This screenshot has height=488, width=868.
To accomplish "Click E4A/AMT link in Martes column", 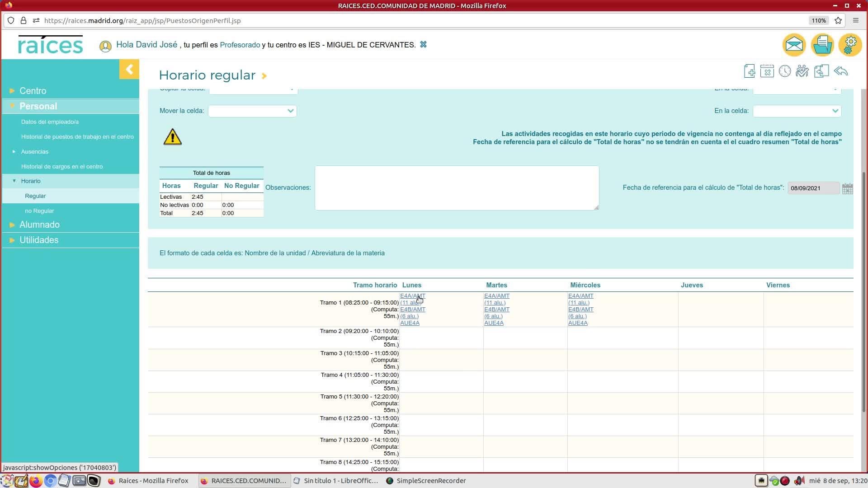I will click(x=496, y=296).
